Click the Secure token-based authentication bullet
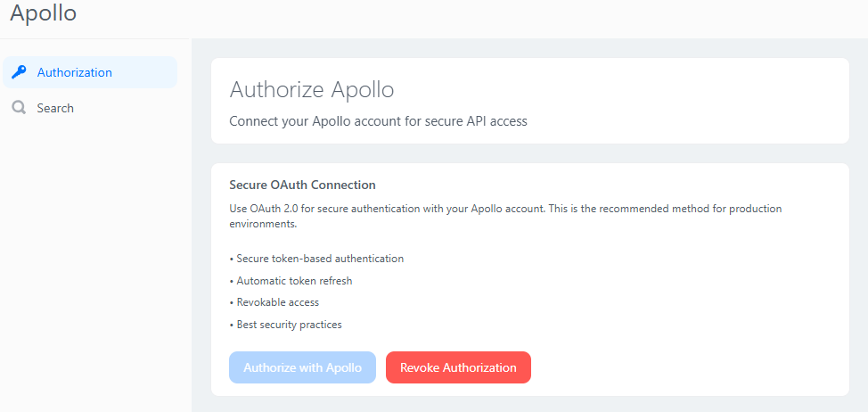 [316, 259]
